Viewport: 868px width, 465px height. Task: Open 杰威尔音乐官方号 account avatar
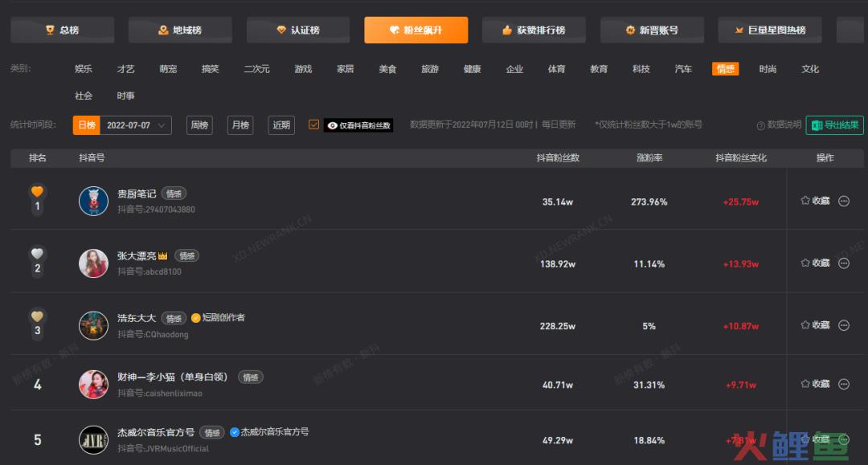point(93,440)
